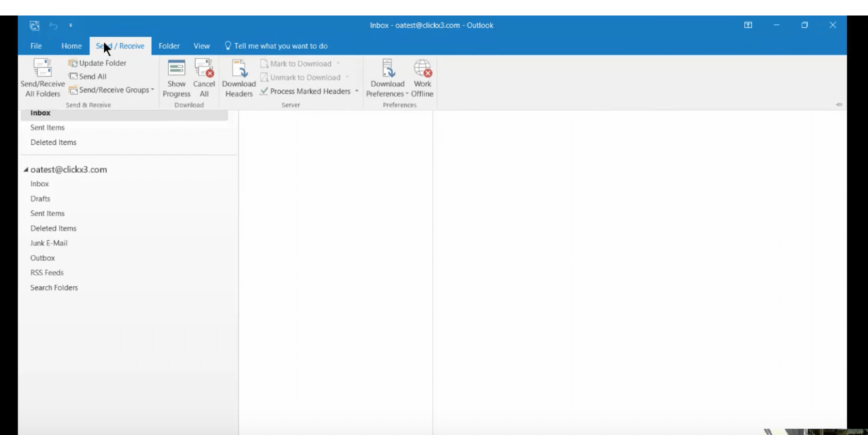The width and height of the screenshot is (868, 435).
Task: Open Customize Quick Access Toolbar dropdown
Action: tap(71, 25)
